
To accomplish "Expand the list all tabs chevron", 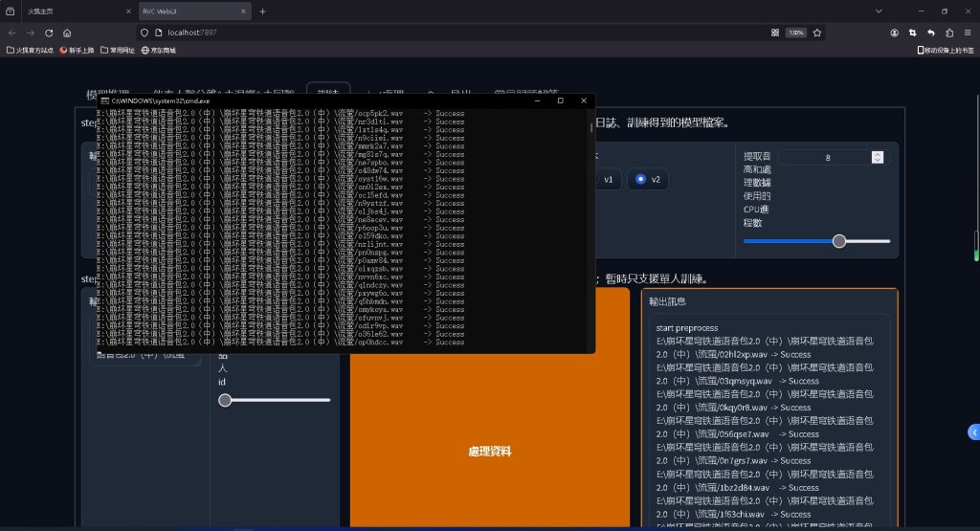I will click(x=879, y=11).
